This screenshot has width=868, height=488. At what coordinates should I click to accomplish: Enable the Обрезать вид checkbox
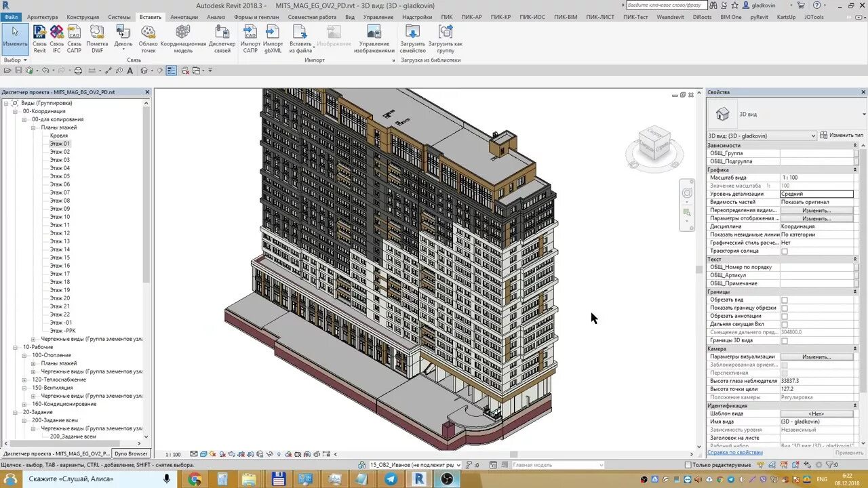785,300
